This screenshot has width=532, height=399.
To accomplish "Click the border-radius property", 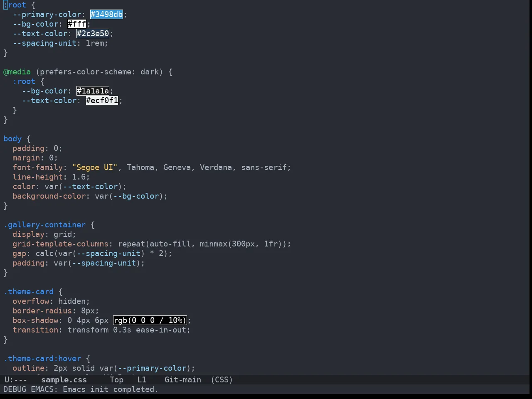I will [x=42, y=311].
